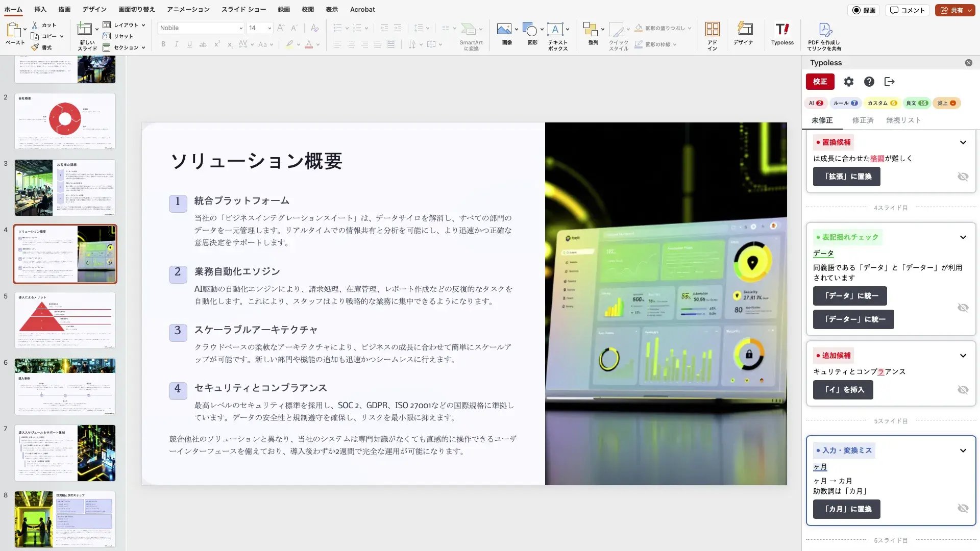
Task: Switch to 無視リスト tab
Action: (903, 120)
